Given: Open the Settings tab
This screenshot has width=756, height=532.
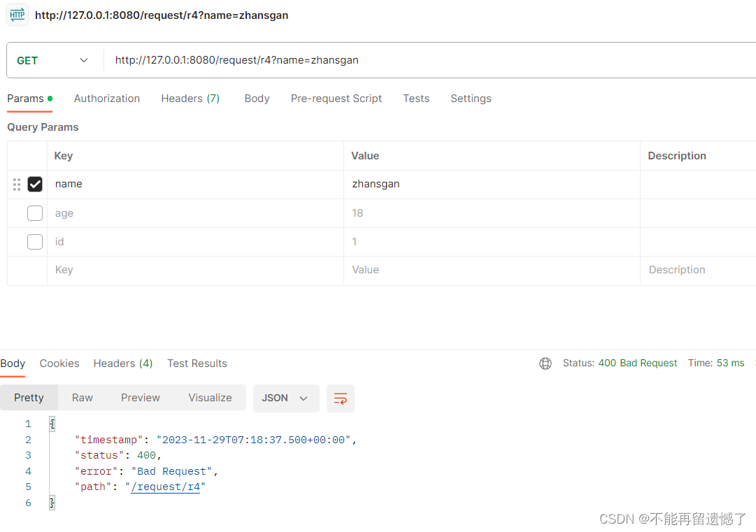Looking at the screenshot, I should click(471, 99).
